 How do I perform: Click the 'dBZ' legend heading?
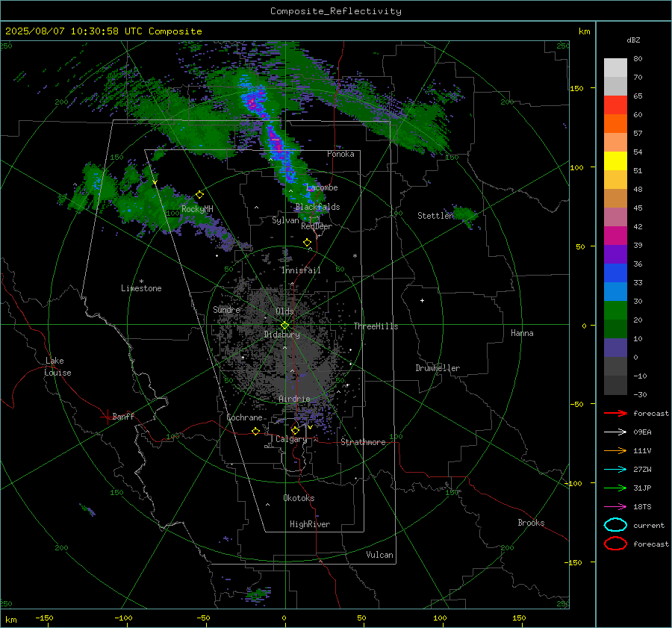[633, 40]
